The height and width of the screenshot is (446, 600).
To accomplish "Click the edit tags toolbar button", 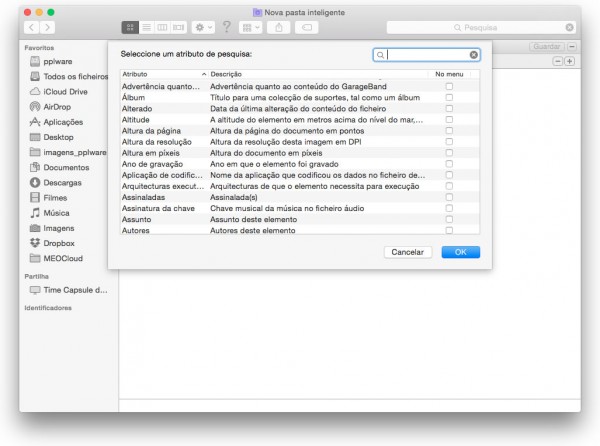I will [x=307, y=27].
